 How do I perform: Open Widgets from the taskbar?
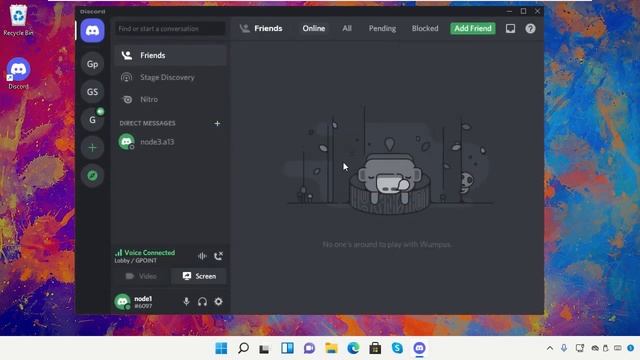(287, 348)
